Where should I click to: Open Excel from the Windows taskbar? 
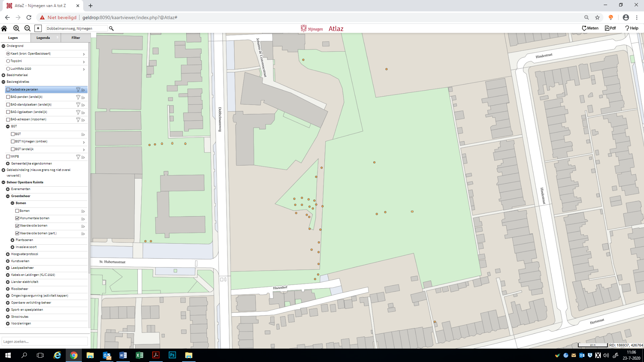139,355
